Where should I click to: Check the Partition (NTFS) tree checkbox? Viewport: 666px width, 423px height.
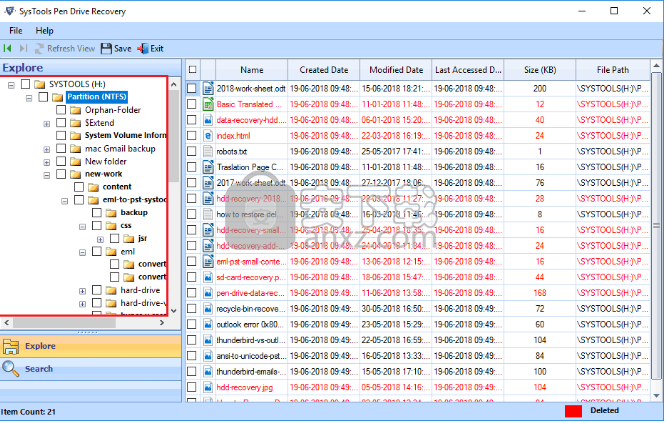pyautogui.click(x=43, y=97)
